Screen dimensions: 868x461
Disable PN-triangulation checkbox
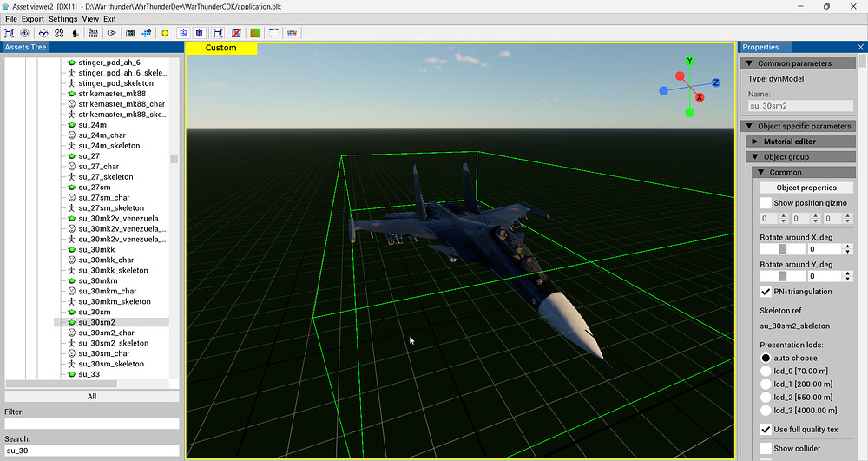coord(766,292)
